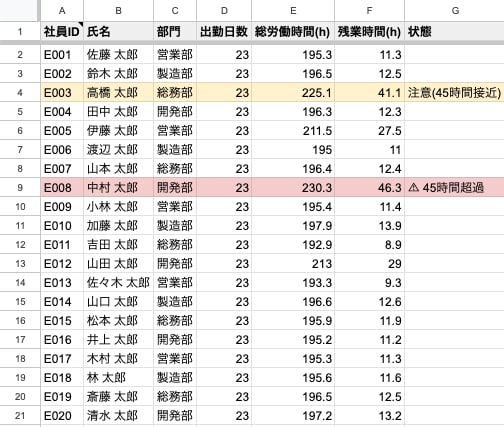This screenshot has width=504, height=427.
Task: Select row 21 header
Action: tap(20, 415)
